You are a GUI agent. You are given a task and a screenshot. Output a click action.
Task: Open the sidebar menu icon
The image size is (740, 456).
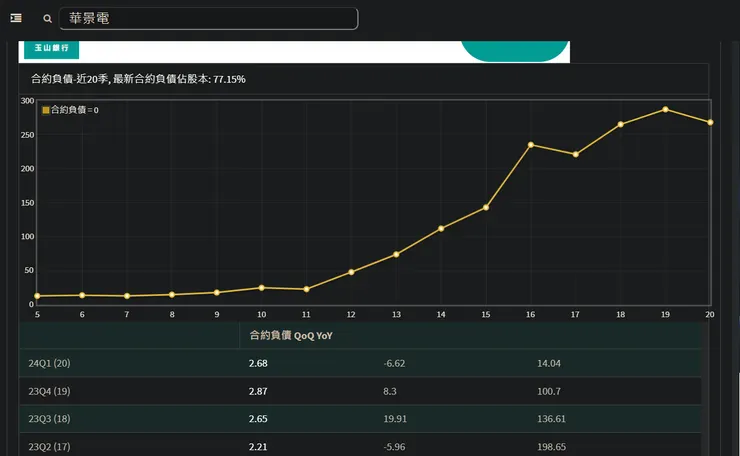coord(16,18)
